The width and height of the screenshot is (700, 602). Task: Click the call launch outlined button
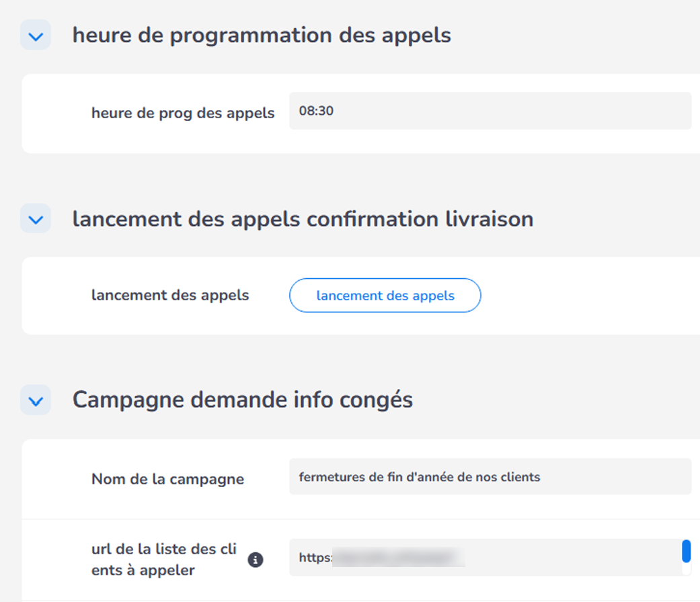385,296
